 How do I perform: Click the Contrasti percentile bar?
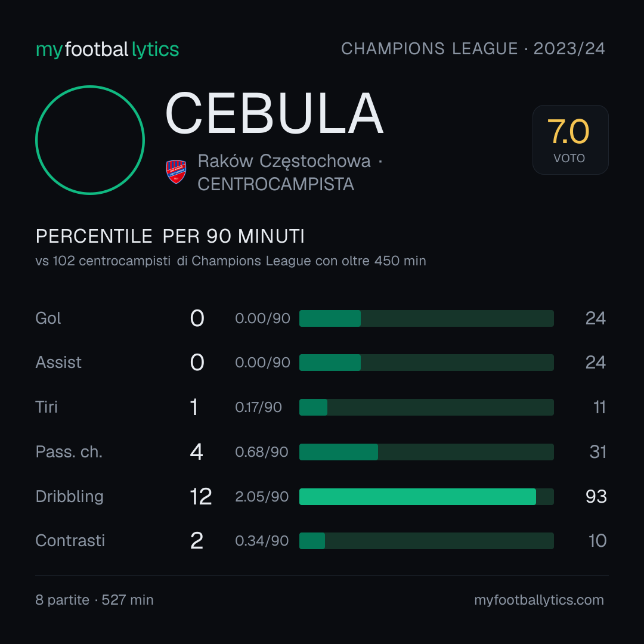426,541
